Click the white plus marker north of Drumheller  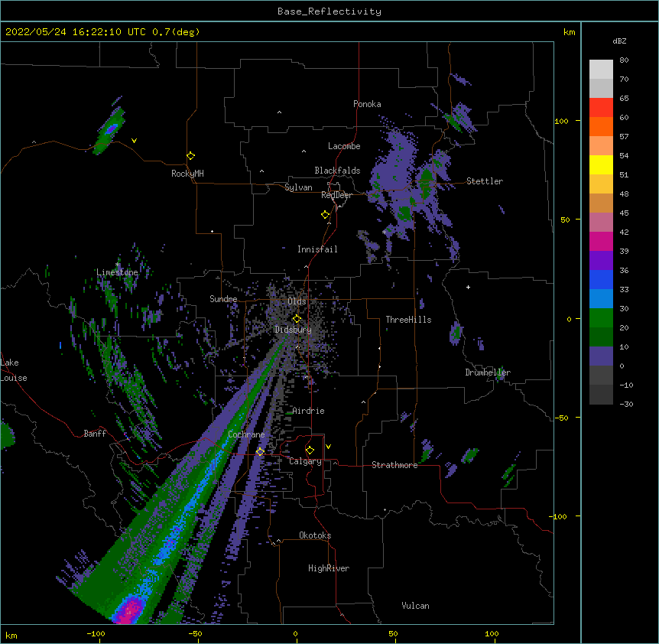click(x=468, y=287)
